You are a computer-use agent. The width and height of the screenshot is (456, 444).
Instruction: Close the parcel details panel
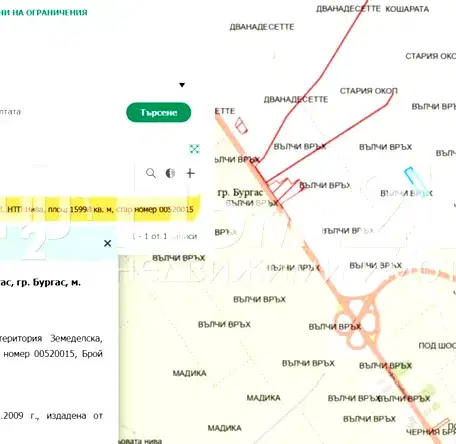[107, 243]
